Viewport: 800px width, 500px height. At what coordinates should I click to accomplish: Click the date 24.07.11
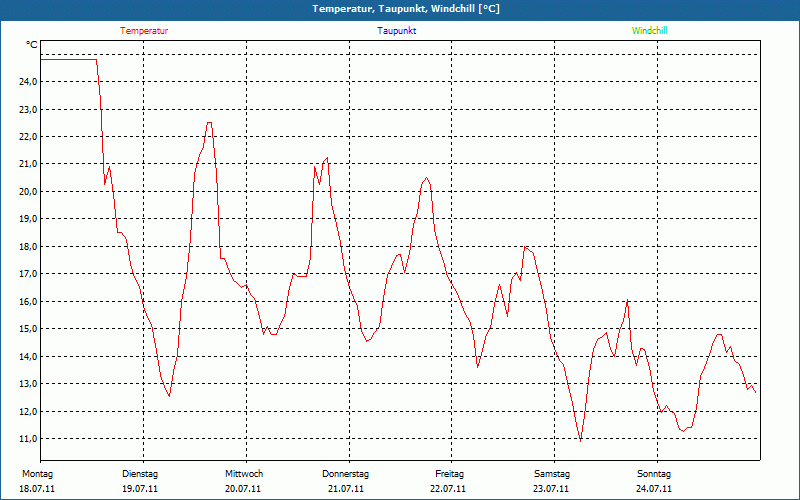(654, 489)
